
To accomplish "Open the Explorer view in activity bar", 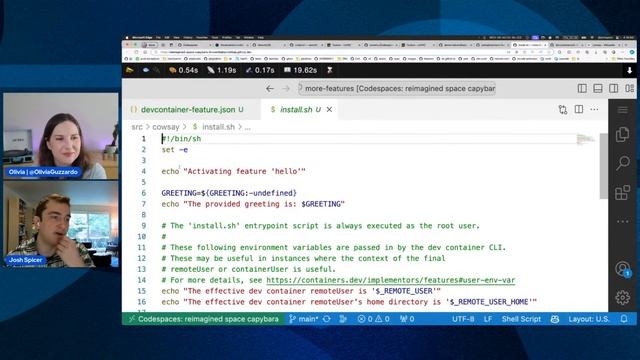I will 622,135.
